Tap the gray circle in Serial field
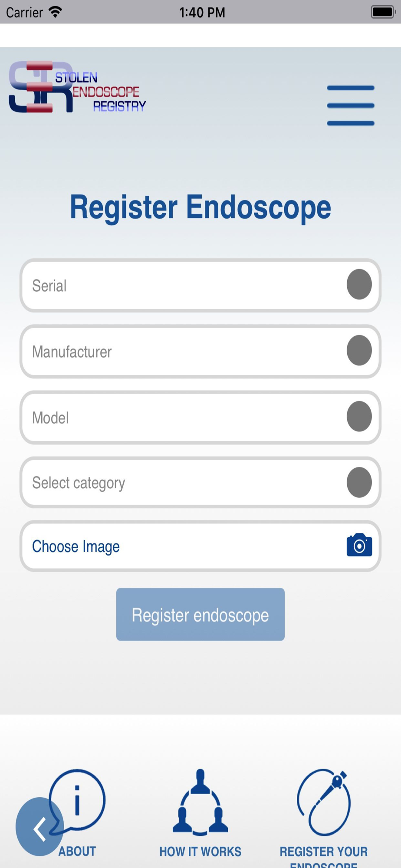The height and width of the screenshot is (868, 401). tap(359, 284)
